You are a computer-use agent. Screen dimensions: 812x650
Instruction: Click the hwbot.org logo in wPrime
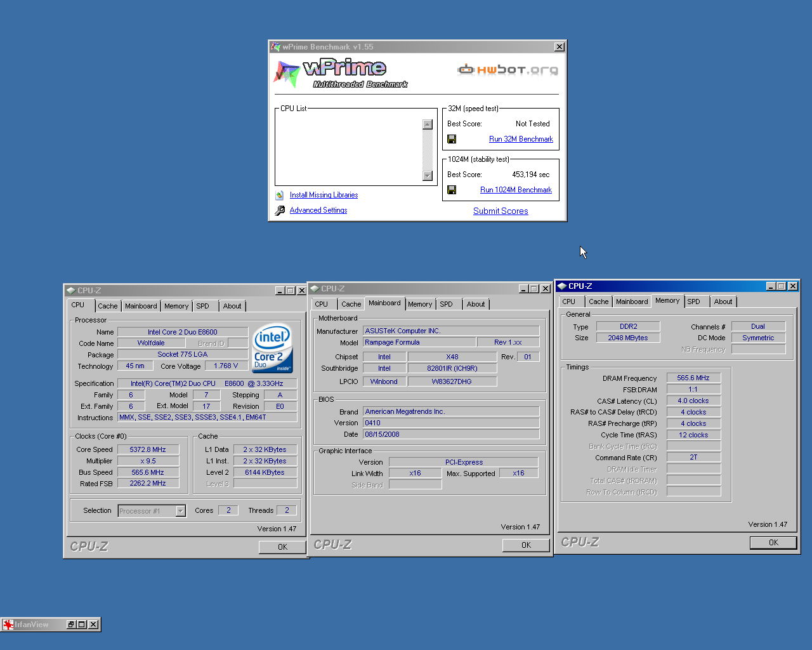[507, 69]
